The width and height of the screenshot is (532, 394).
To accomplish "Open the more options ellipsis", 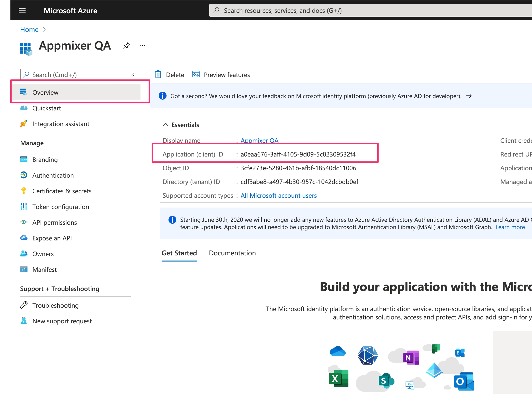I will [x=142, y=46].
